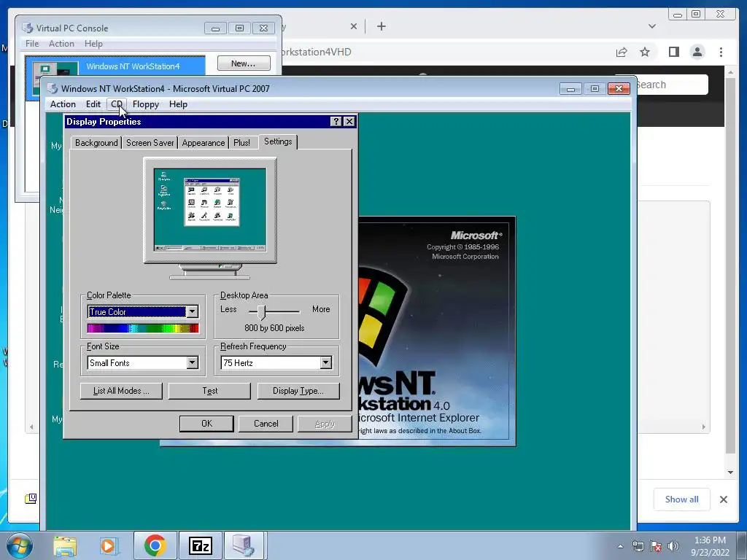Click Chrome tab search chevron
This screenshot has width=747, height=560.
[x=652, y=26]
